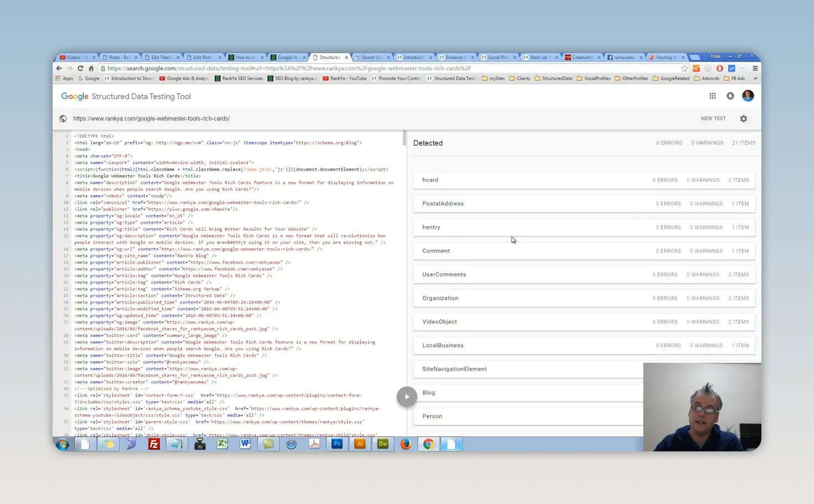Expand the Person result row

[x=528, y=416]
